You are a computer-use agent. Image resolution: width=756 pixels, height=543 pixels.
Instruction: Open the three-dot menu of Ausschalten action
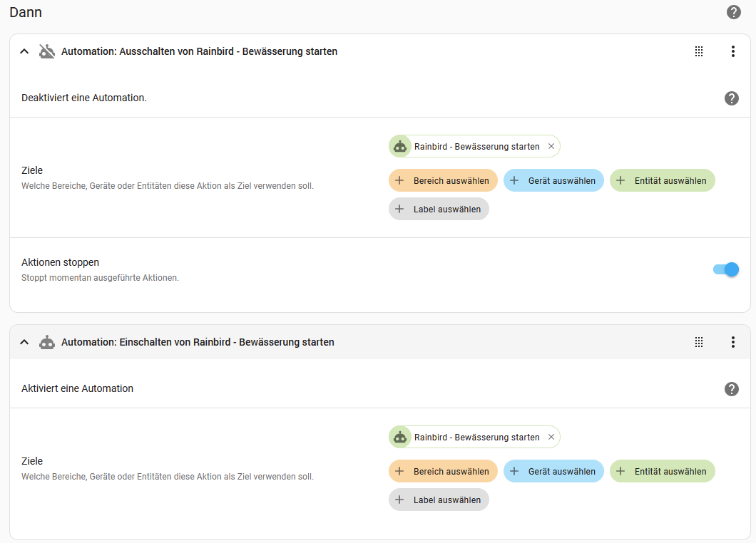coord(733,51)
